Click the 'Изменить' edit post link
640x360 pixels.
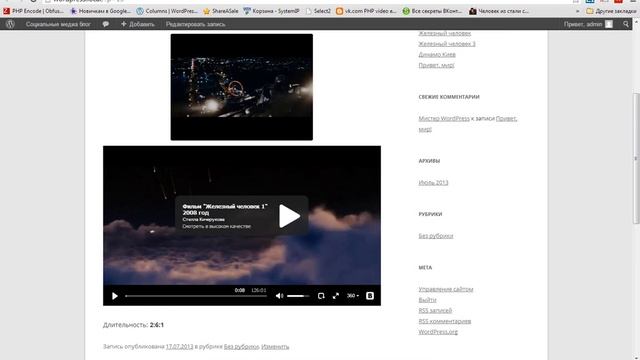pos(275,347)
